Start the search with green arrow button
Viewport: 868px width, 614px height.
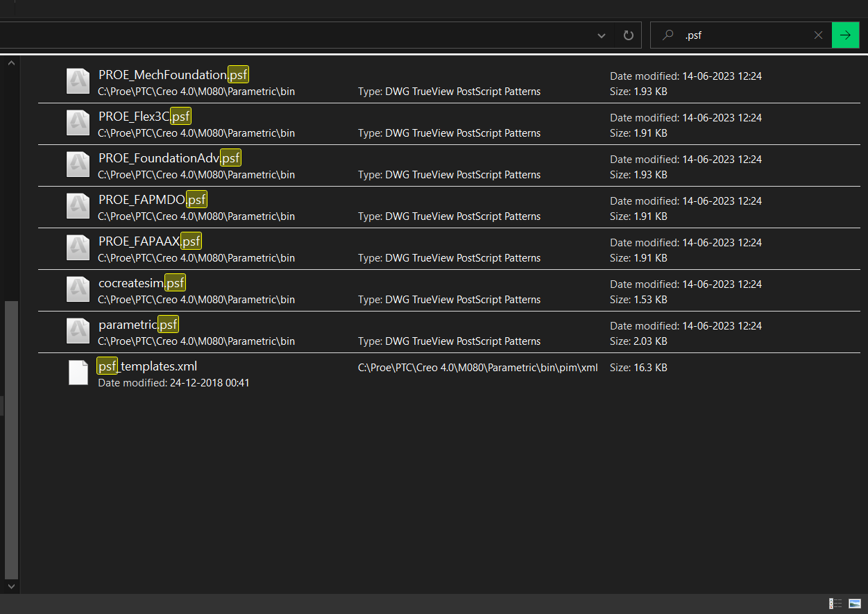tap(845, 35)
